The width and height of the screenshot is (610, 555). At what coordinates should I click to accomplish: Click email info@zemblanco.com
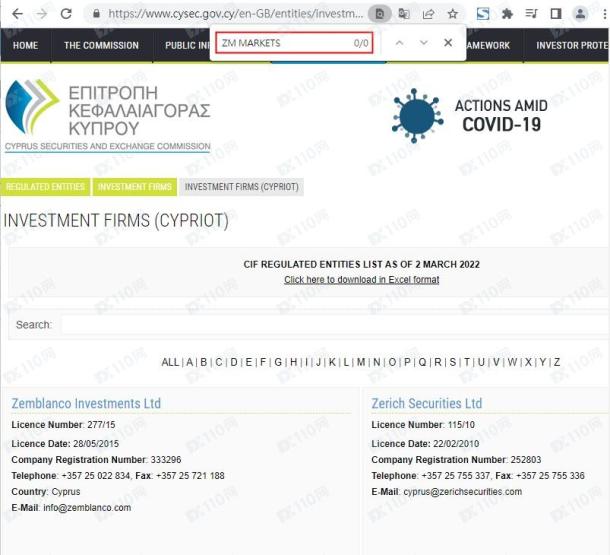pos(87,508)
